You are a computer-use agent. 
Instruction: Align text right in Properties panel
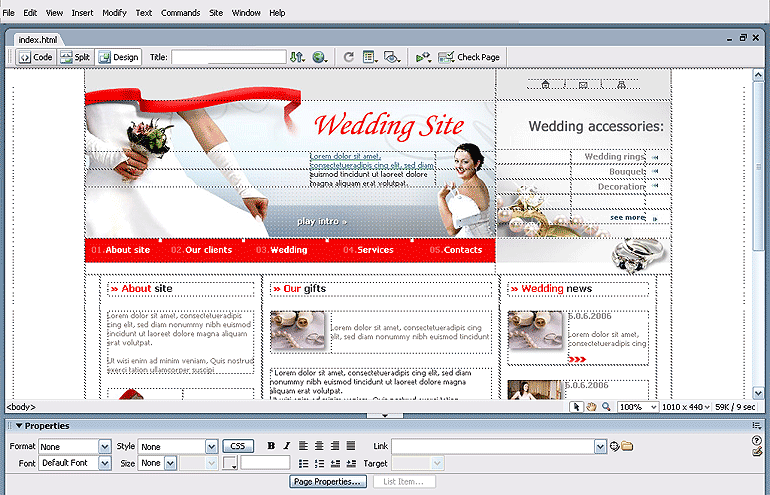tap(335, 446)
